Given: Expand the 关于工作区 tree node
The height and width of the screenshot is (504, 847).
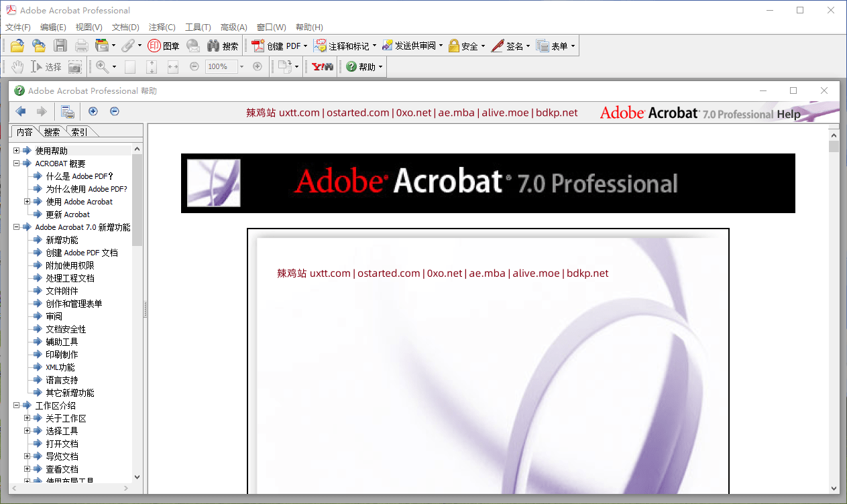Looking at the screenshot, I should point(27,418).
